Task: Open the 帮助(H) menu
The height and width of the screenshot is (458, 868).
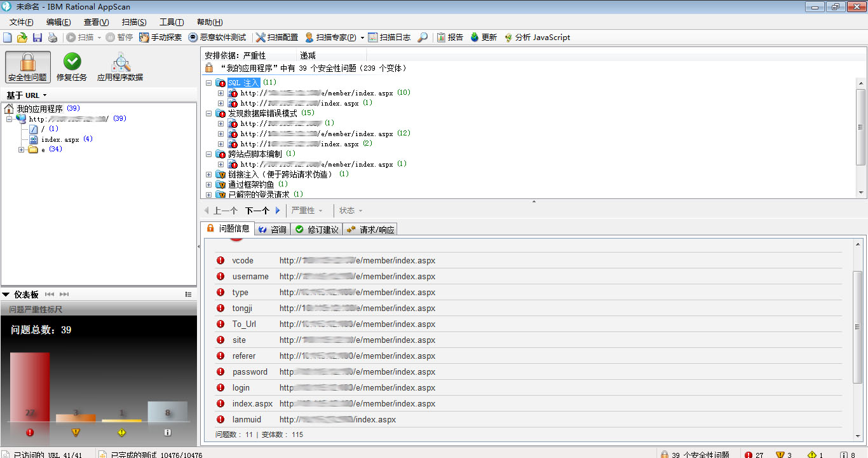Action: pyautogui.click(x=210, y=22)
